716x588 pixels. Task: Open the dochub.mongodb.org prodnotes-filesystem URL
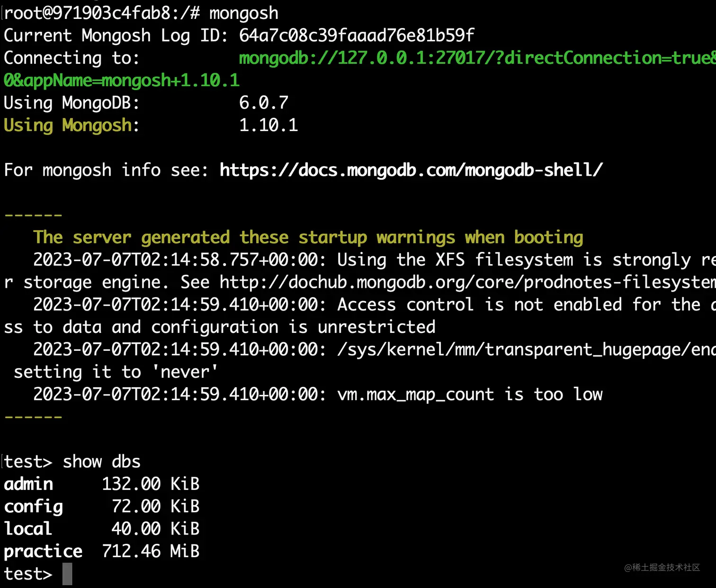468,282
